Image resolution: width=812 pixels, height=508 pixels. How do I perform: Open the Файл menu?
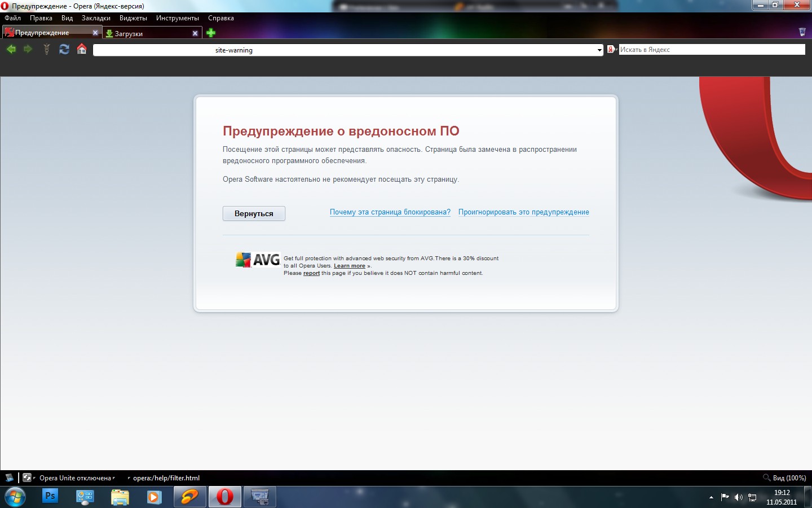[x=12, y=18]
